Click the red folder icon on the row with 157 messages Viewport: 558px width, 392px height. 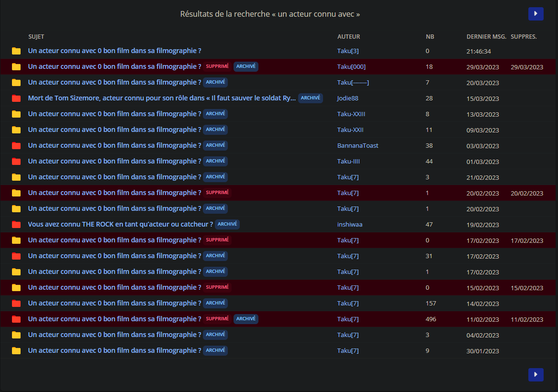pos(16,303)
